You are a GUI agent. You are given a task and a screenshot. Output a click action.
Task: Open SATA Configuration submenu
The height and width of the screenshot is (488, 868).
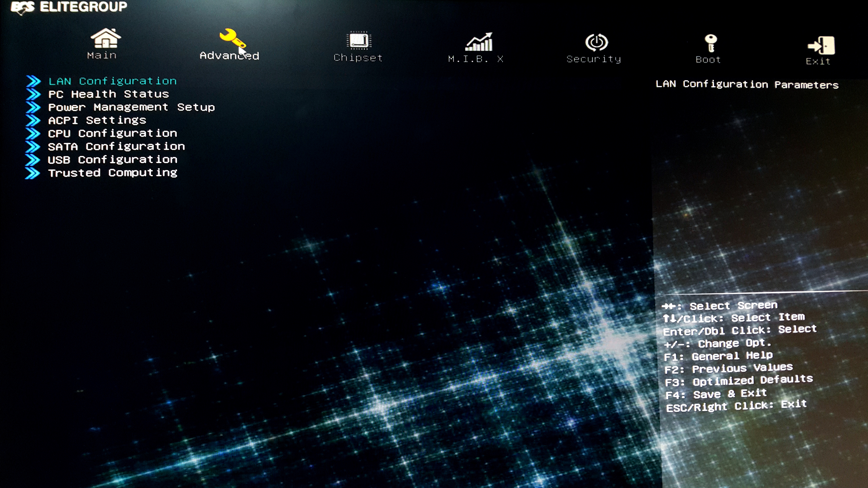[116, 146]
